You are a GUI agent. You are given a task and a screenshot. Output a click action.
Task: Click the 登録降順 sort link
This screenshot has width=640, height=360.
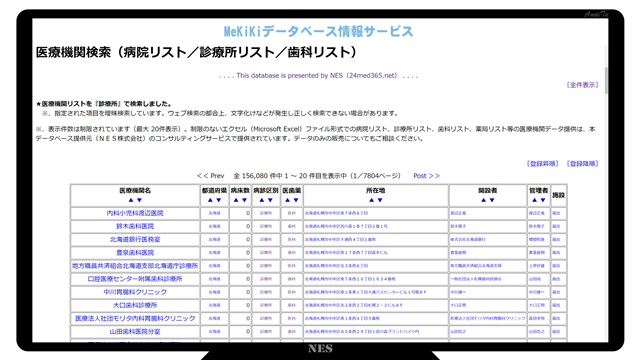582,164
